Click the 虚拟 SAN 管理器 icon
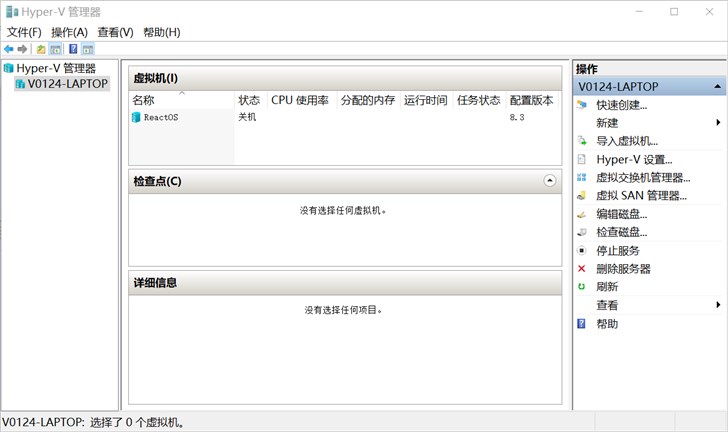Screen dimensions: 728x432 581,196
